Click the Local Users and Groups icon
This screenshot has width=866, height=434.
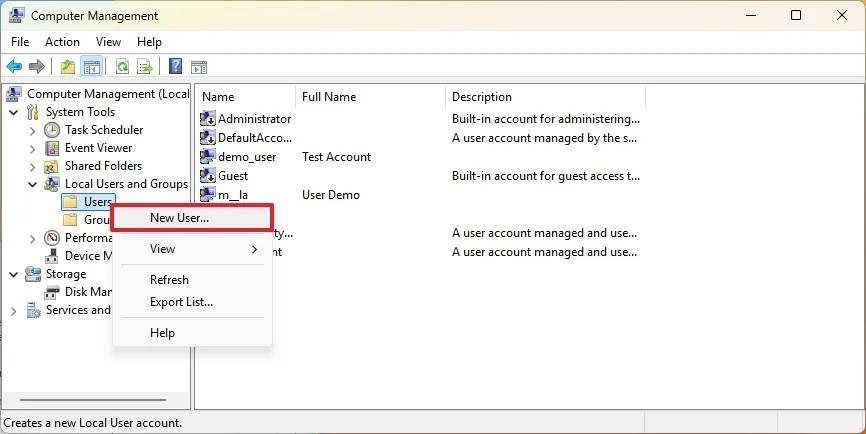pos(52,184)
